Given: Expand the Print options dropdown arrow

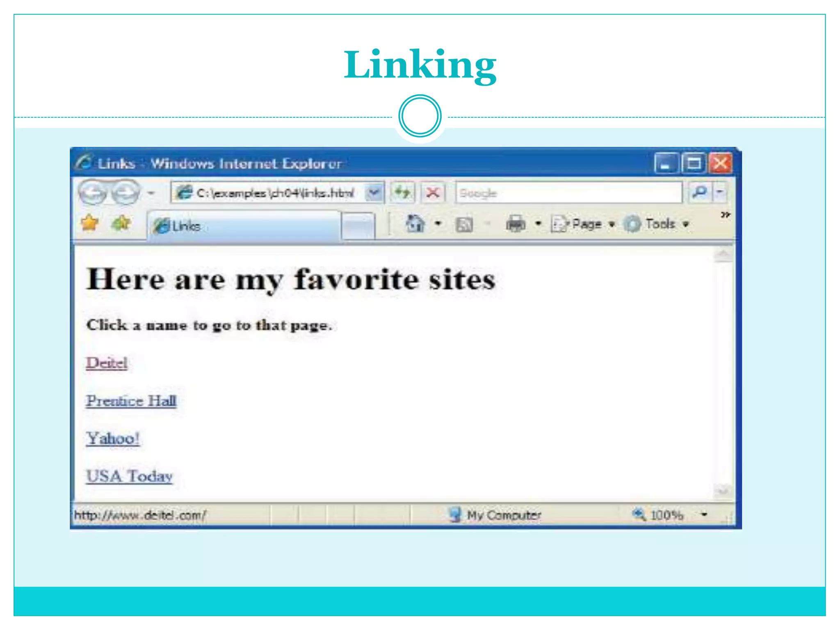Looking at the screenshot, I should tap(539, 224).
